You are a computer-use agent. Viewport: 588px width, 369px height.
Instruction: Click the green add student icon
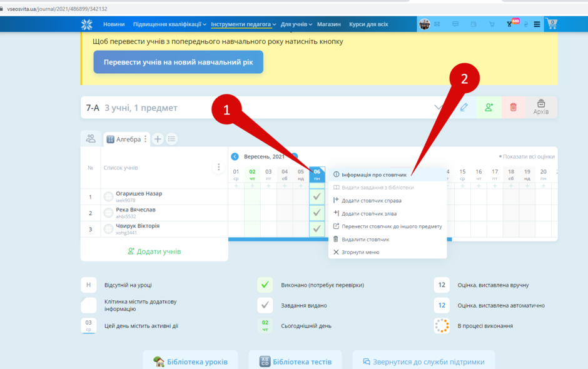(x=489, y=108)
